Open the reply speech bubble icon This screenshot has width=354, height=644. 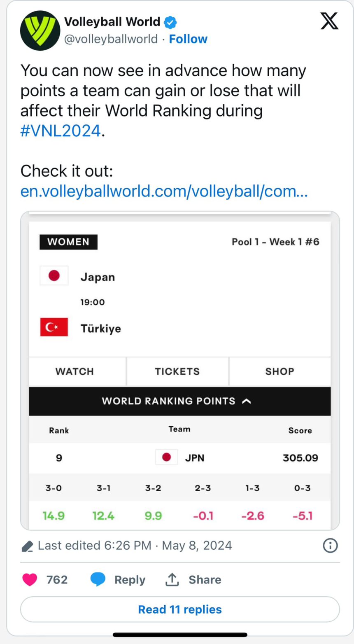click(98, 579)
